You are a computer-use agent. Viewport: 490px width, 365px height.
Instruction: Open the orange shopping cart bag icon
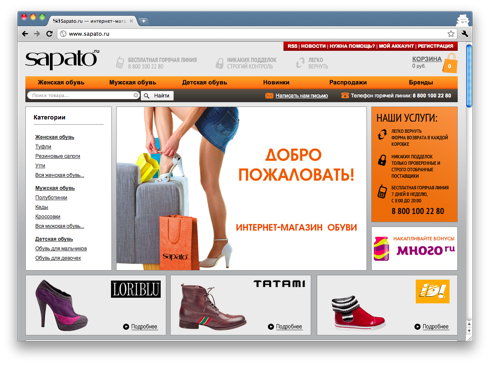[x=450, y=64]
